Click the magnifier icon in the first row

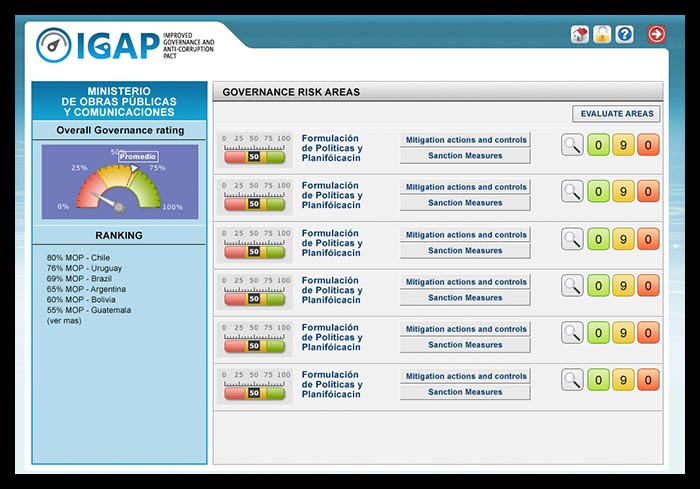(x=572, y=145)
